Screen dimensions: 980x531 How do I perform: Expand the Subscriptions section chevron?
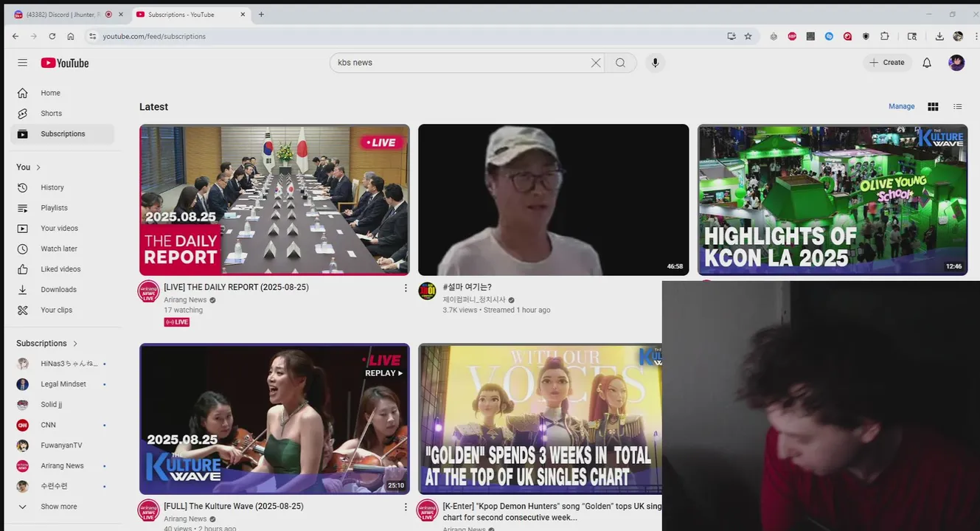pos(75,344)
